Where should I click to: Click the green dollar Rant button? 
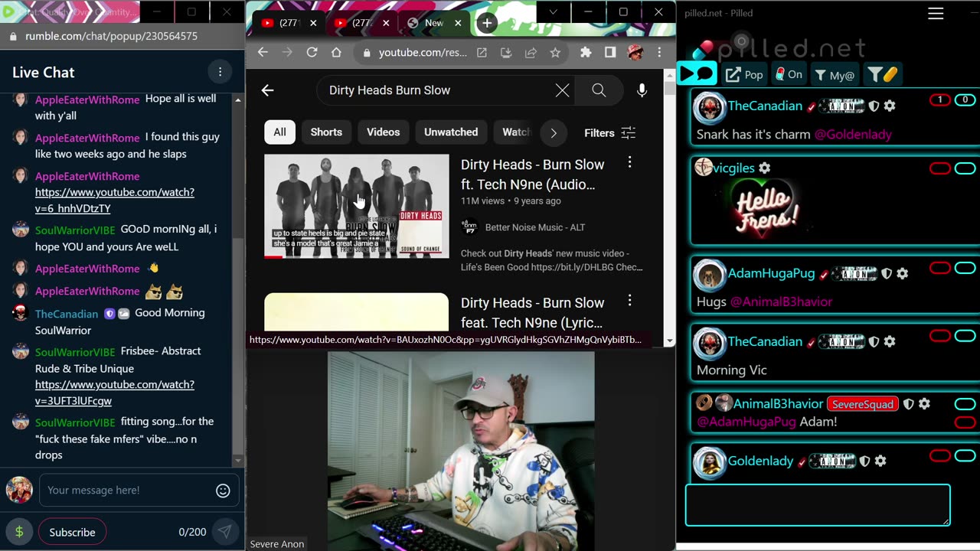[x=19, y=532]
